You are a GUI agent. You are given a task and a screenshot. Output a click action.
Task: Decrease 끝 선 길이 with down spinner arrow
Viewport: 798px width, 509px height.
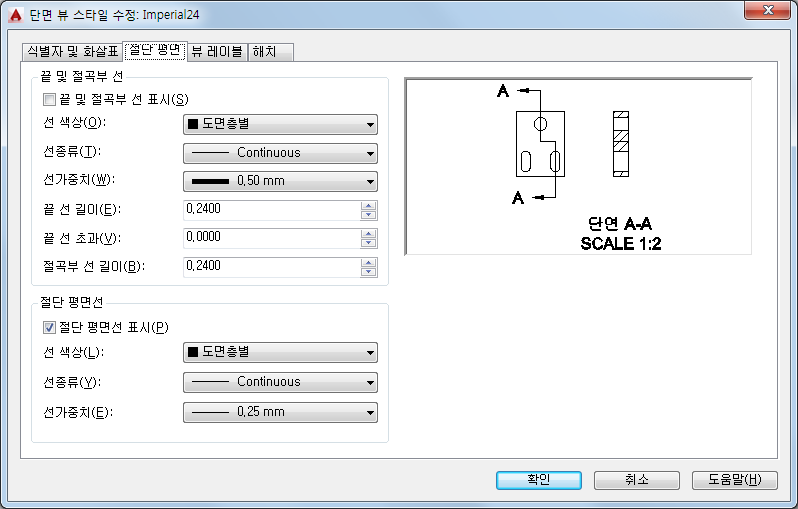(x=368, y=215)
